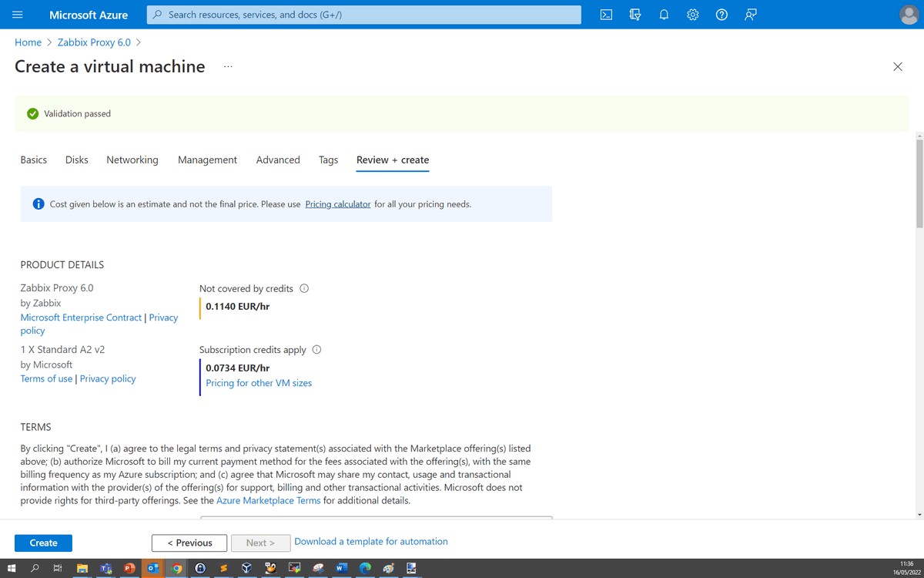Open Microsoft Edge from the taskbar
The image size is (924, 578).
pos(365,569)
